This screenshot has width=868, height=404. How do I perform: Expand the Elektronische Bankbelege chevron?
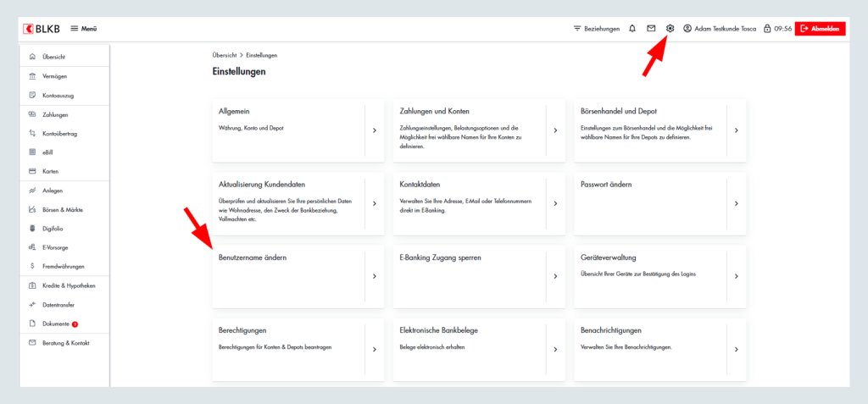click(x=555, y=349)
